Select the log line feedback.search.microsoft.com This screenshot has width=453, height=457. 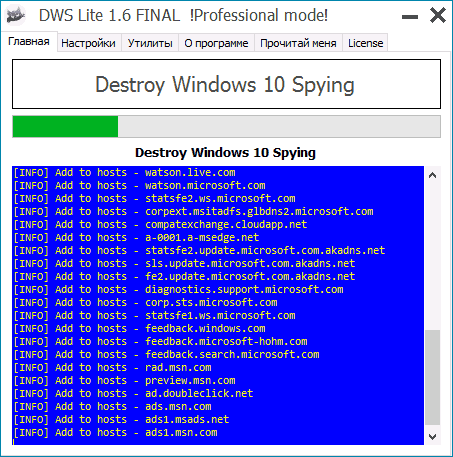point(166,355)
